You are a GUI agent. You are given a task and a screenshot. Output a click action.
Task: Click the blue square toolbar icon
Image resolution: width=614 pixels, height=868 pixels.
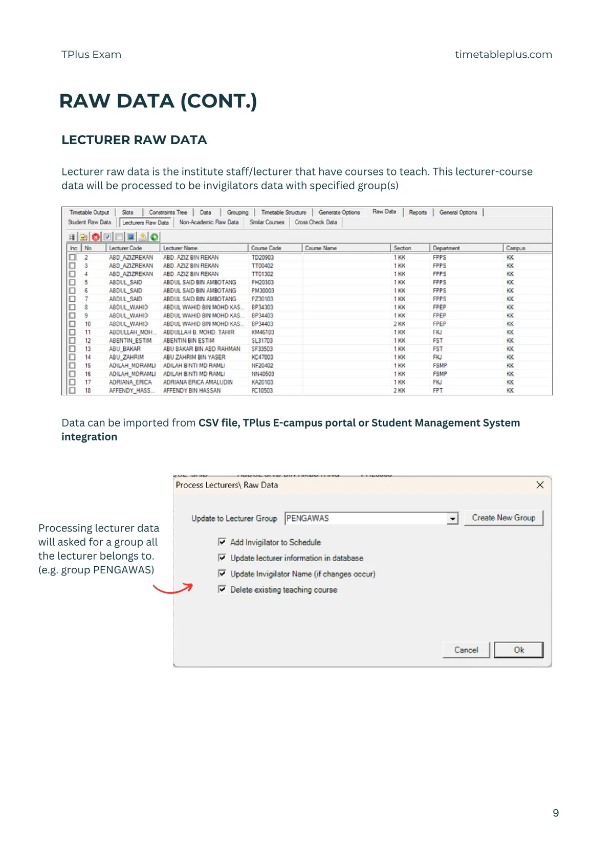(x=131, y=237)
